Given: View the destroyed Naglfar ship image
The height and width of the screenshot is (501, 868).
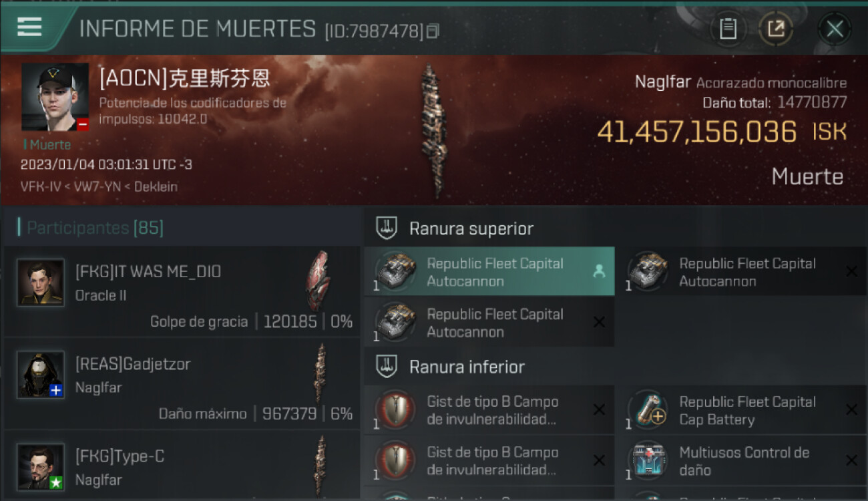Looking at the screenshot, I should (434, 131).
